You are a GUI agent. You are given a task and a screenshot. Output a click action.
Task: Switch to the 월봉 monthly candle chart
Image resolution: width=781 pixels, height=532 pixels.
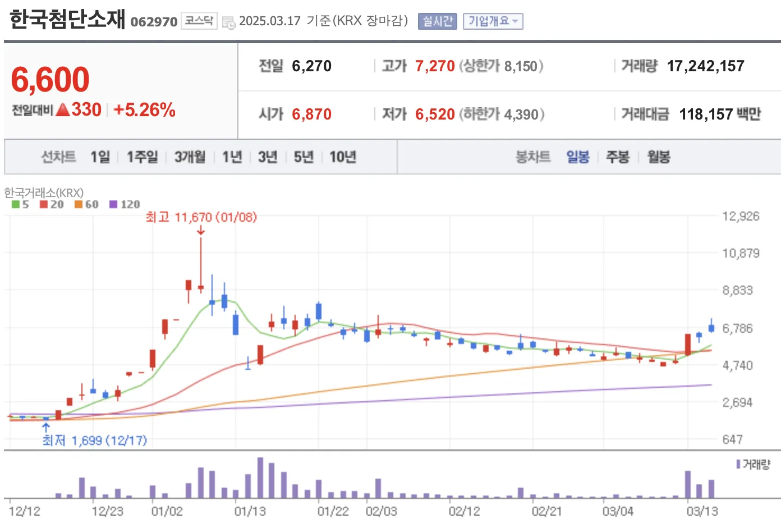pyautogui.click(x=659, y=157)
